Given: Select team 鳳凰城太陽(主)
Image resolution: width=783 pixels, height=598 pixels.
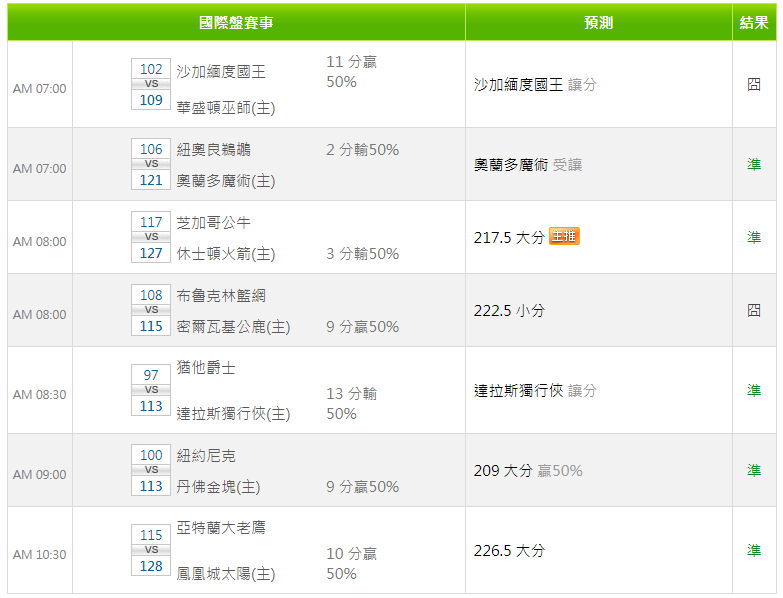Looking at the screenshot, I should coord(226,573).
